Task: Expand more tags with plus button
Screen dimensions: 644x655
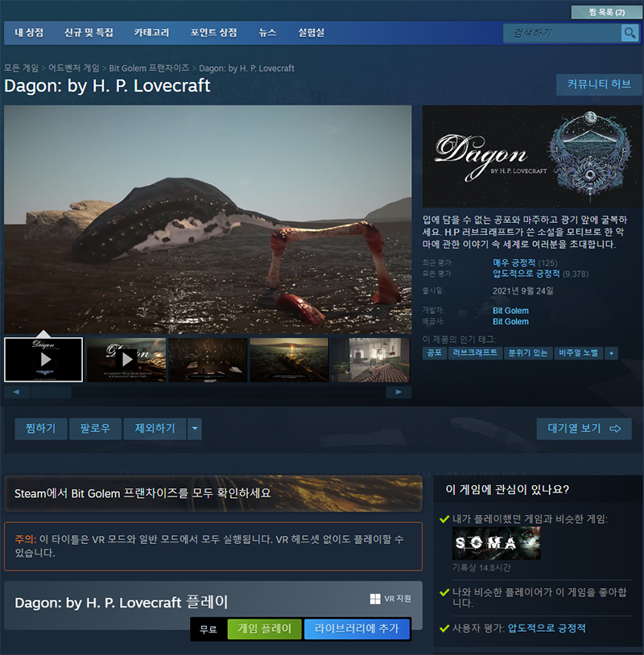Action: tap(611, 353)
